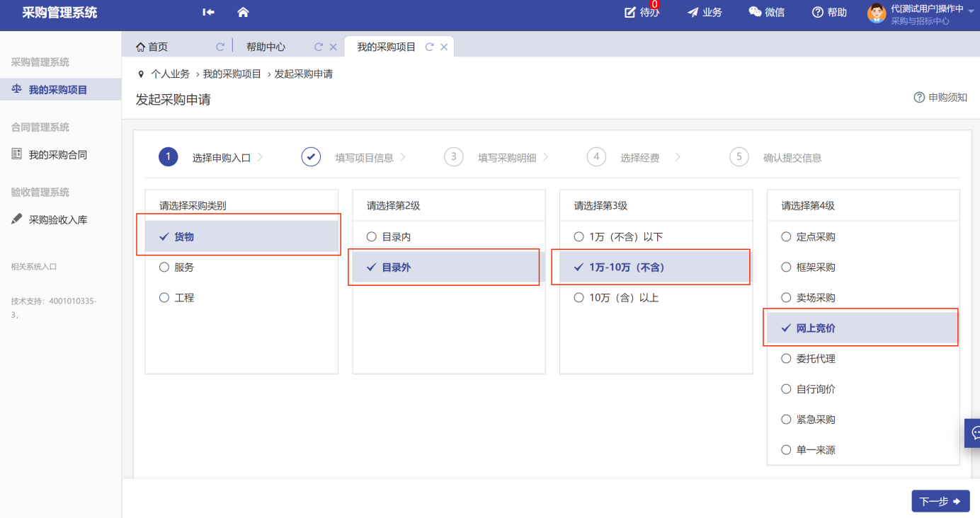The width and height of the screenshot is (980, 518).
Task: Open floating chat bubble icon at right edge
Action: [x=974, y=432]
